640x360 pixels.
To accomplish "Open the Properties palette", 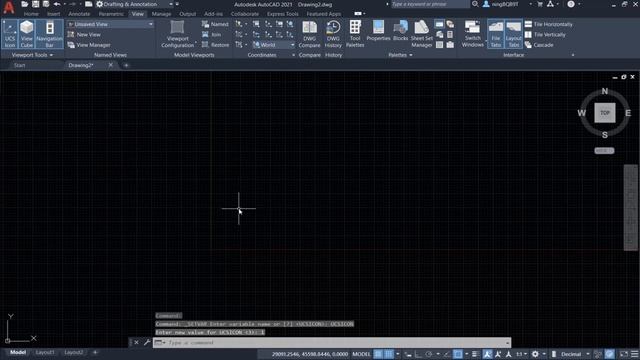I will [x=378, y=31].
